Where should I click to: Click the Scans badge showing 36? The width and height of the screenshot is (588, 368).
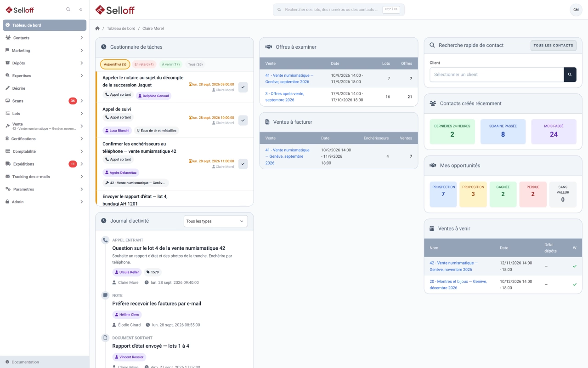[x=73, y=101]
